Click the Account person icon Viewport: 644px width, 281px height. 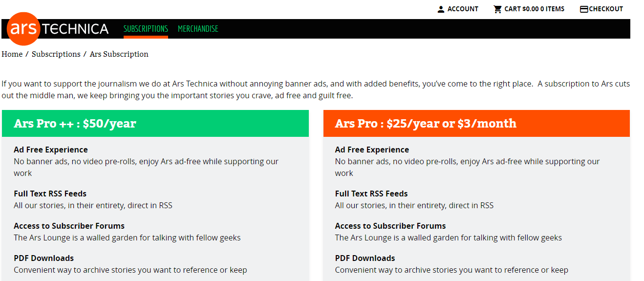coord(441,9)
